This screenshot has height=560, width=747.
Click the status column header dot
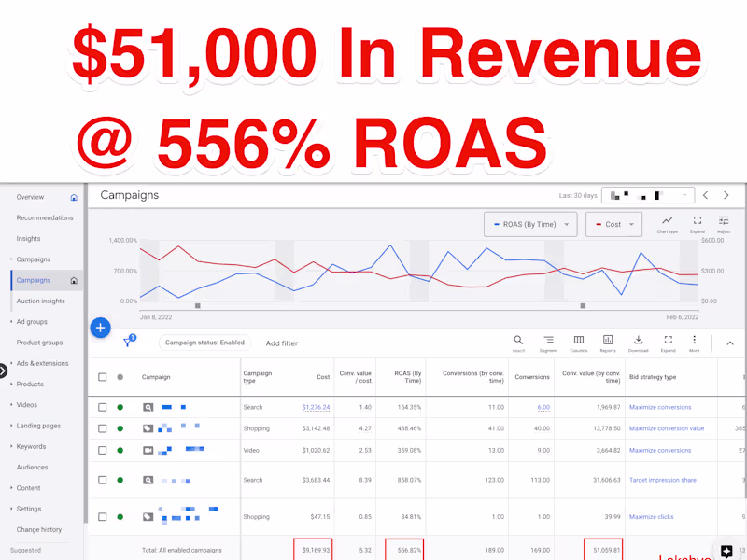coord(120,377)
